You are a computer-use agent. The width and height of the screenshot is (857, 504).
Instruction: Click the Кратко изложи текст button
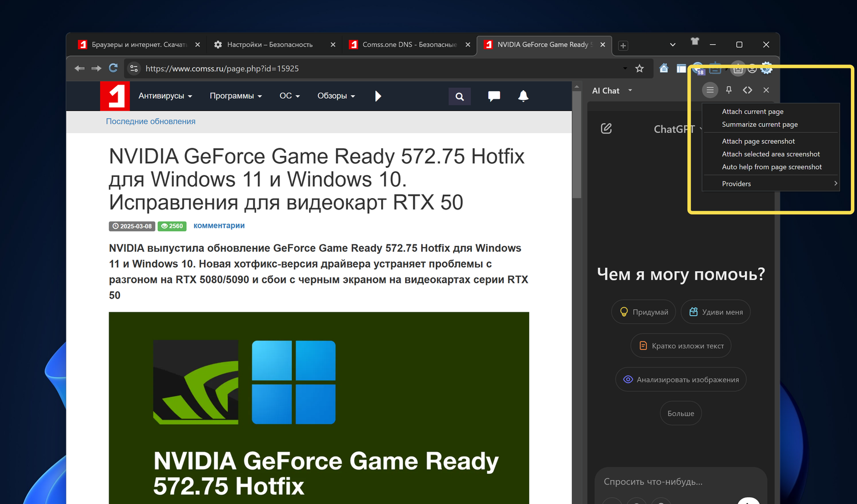(681, 346)
